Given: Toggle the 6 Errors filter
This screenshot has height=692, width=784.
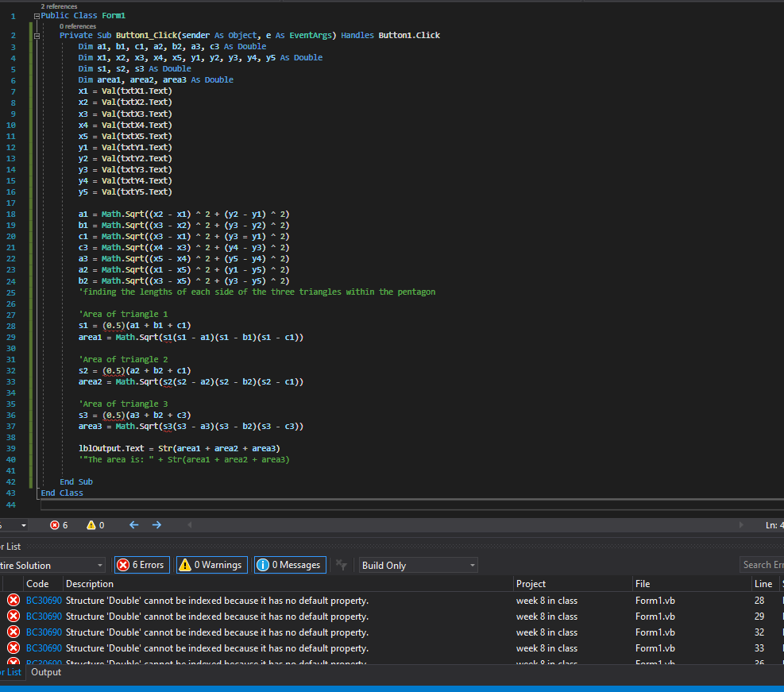Looking at the screenshot, I should pos(142,565).
